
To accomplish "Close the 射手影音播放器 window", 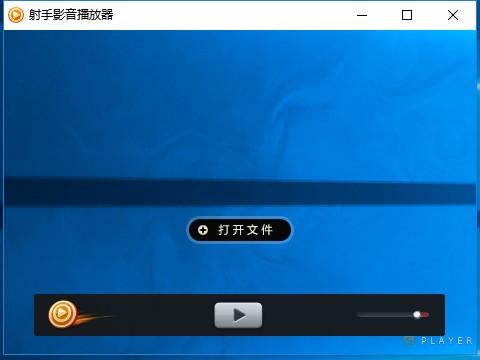I will click(x=453, y=15).
